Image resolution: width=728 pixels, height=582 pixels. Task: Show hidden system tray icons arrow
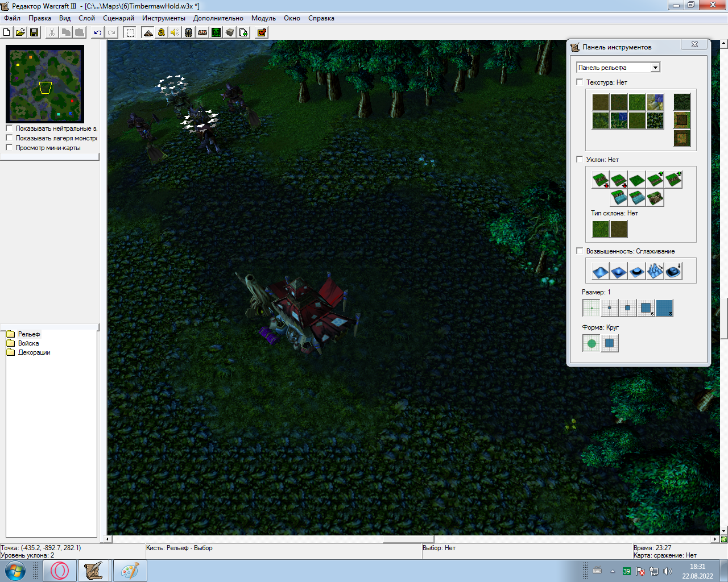pos(613,571)
